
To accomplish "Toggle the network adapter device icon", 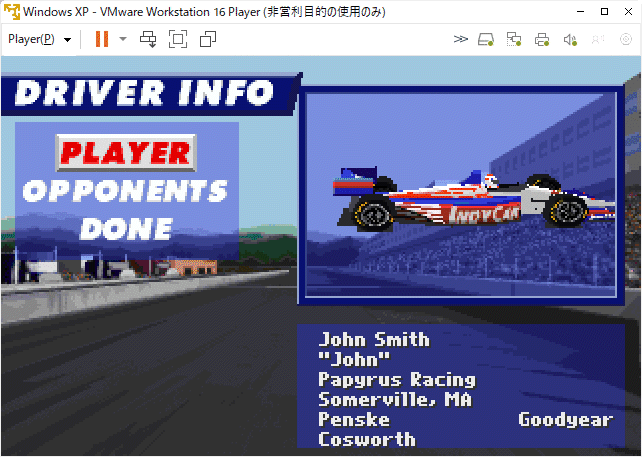I will point(514,39).
